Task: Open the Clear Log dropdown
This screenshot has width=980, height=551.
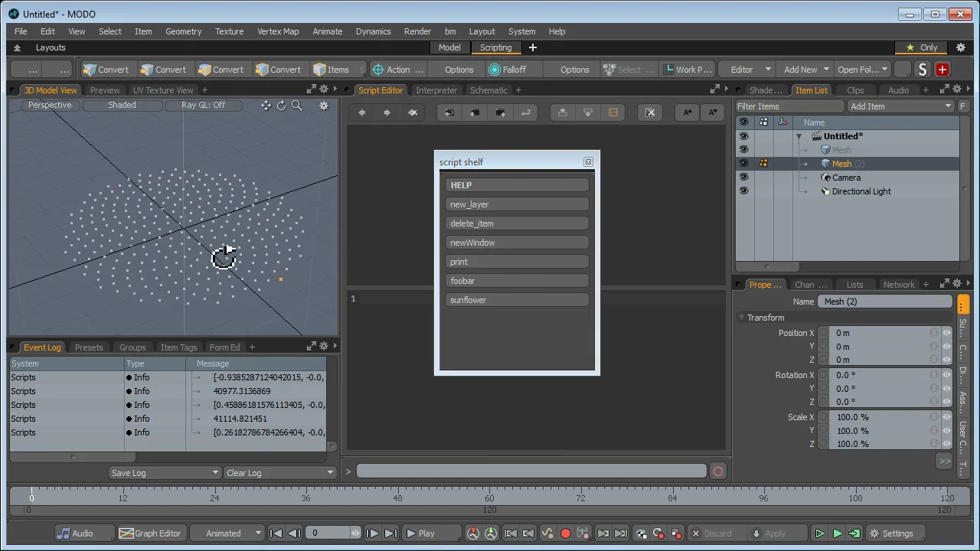Action: pyautogui.click(x=279, y=473)
